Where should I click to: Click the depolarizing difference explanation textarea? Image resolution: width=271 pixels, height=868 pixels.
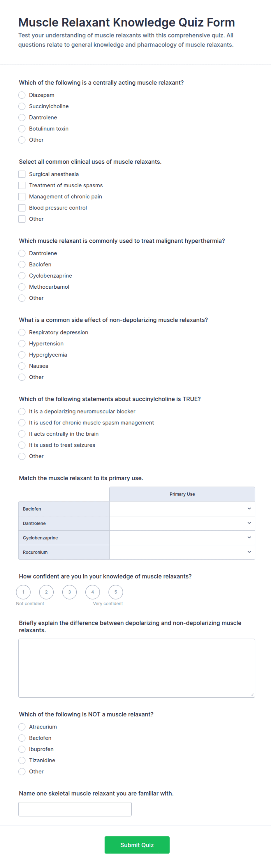[x=136, y=668]
